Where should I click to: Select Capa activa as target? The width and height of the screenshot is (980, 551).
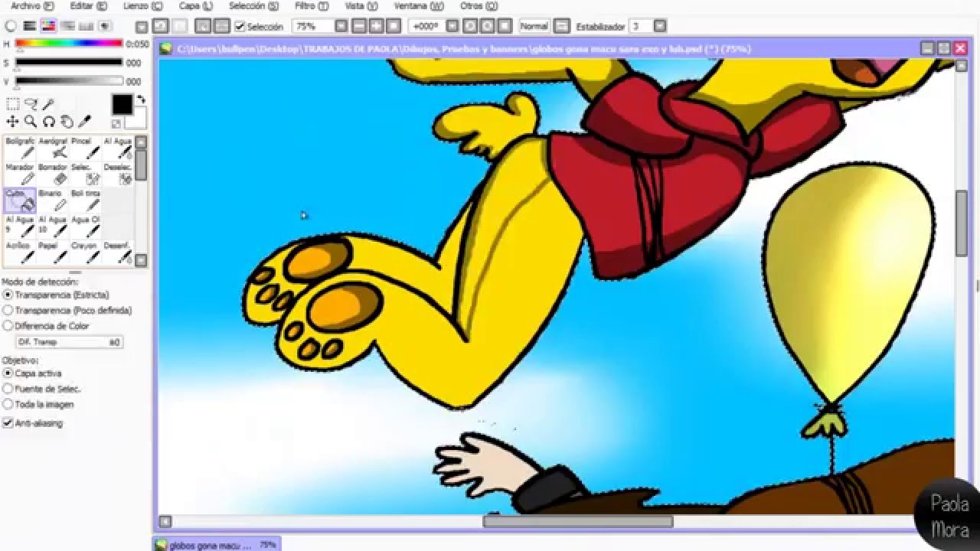[33, 373]
